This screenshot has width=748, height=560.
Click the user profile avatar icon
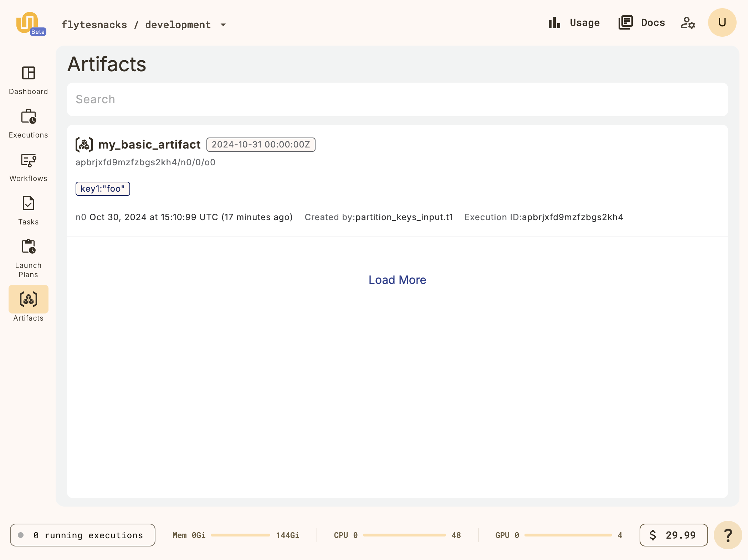click(x=722, y=22)
